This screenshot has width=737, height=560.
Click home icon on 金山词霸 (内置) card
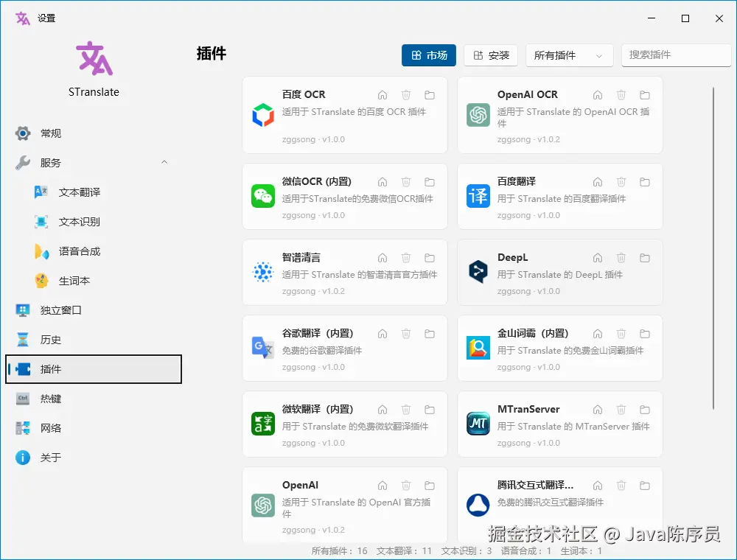click(x=598, y=334)
